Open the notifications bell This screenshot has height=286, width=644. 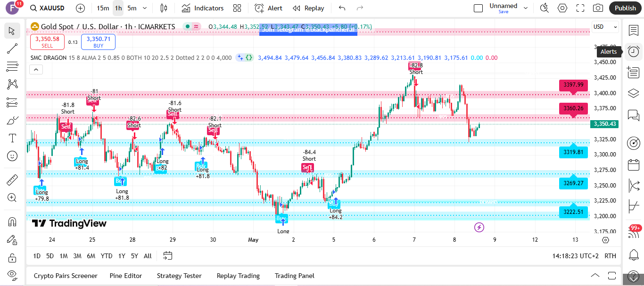(x=634, y=255)
